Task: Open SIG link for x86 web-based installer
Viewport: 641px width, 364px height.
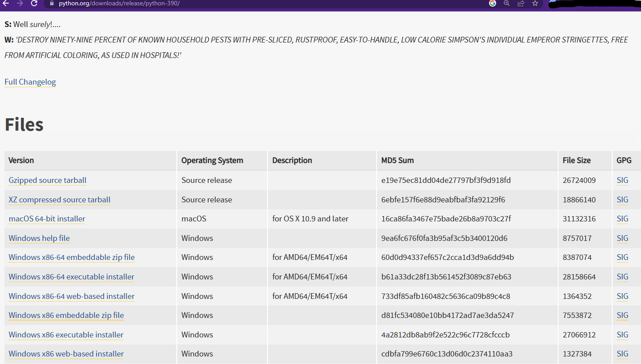Action: point(622,354)
